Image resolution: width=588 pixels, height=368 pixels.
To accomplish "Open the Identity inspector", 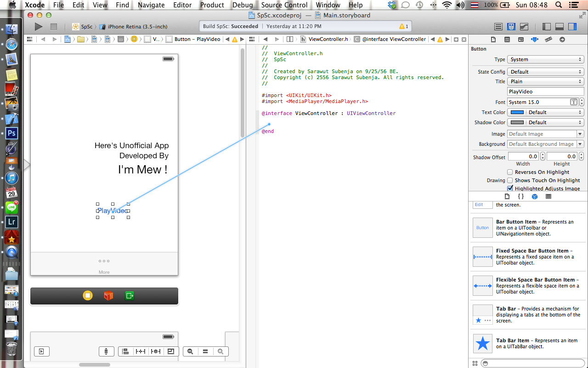I will (x=521, y=40).
